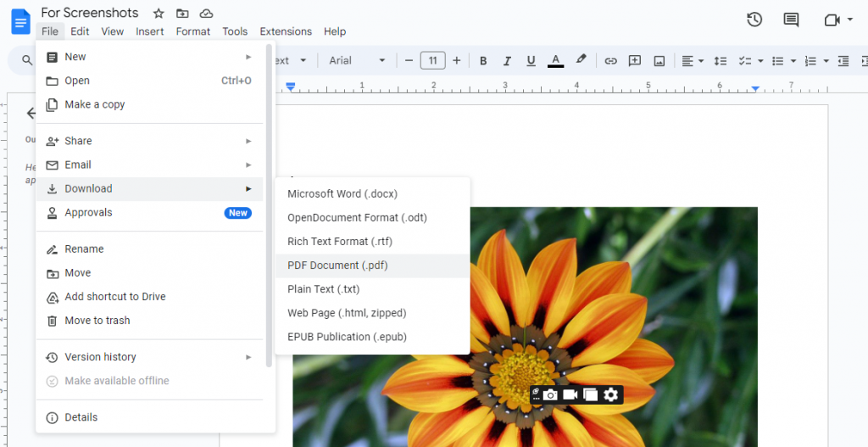Open the text color picker
Screen dimensions: 868x447
[555, 60]
